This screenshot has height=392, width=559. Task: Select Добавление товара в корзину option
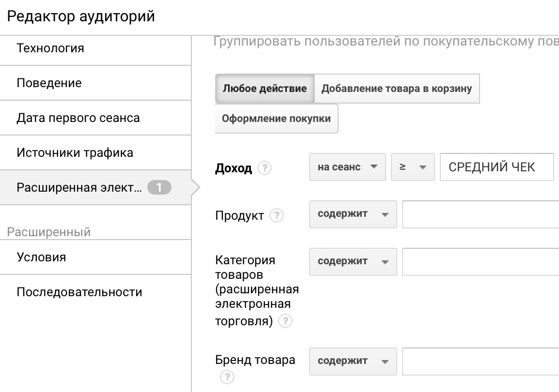(x=397, y=89)
